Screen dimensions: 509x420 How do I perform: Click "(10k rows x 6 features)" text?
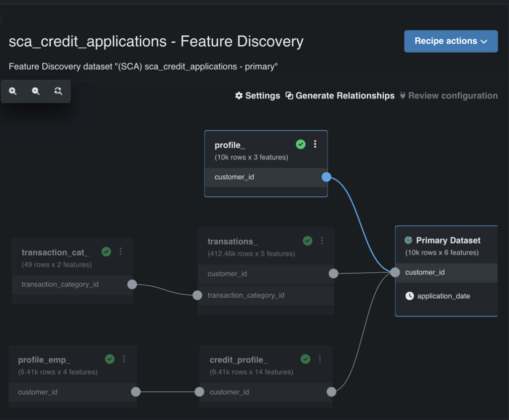pyautogui.click(x=442, y=253)
